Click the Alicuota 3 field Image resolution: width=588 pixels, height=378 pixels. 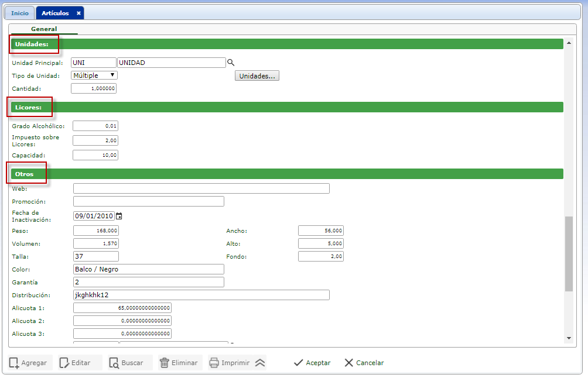click(122, 334)
